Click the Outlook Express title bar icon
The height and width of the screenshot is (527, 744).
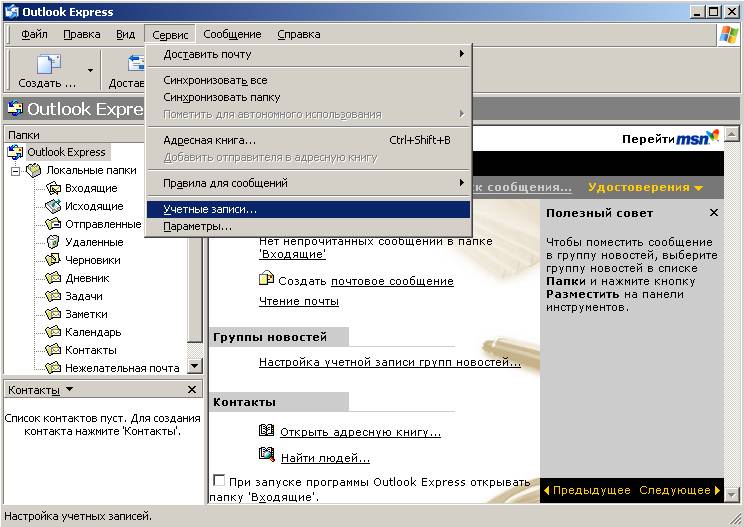[11, 12]
